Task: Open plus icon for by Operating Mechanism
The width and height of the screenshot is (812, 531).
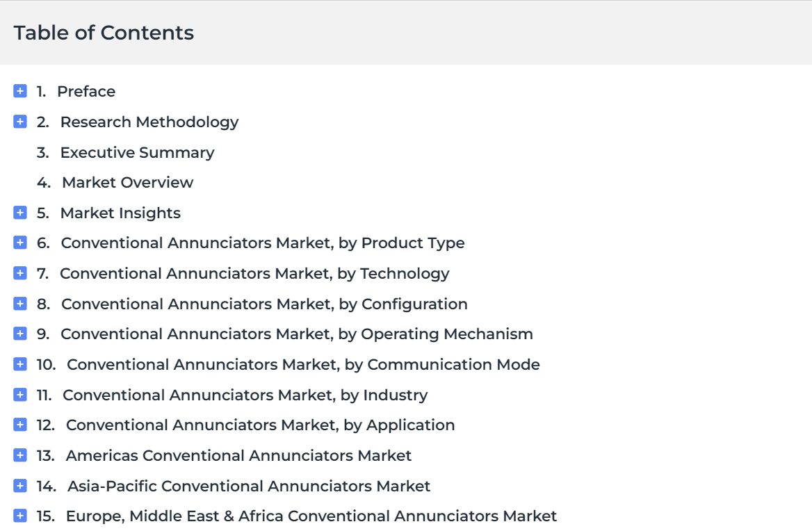Action: 20,334
